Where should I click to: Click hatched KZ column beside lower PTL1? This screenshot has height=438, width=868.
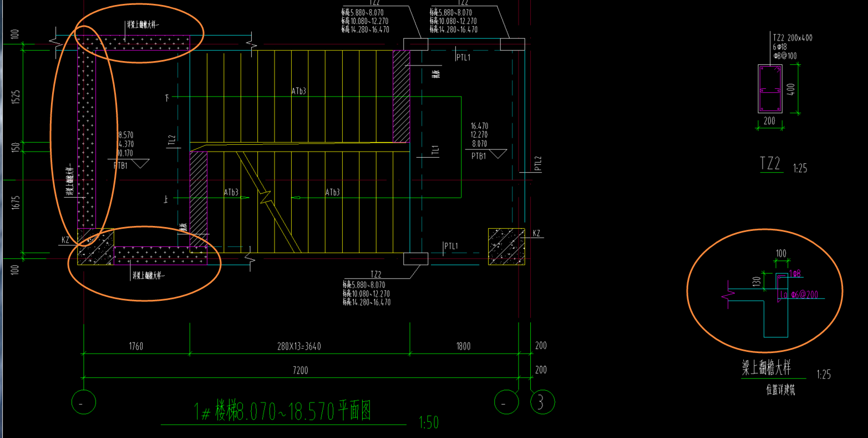pyautogui.click(x=506, y=246)
